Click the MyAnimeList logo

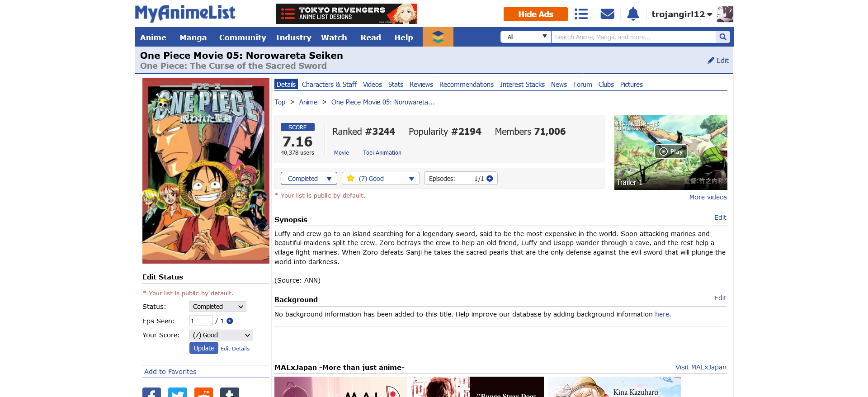pyautogui.click(x=185, y=13)
